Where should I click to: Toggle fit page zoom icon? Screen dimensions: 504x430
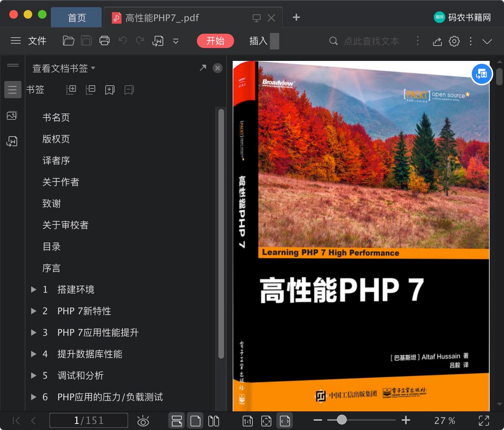tap(266, 421)
